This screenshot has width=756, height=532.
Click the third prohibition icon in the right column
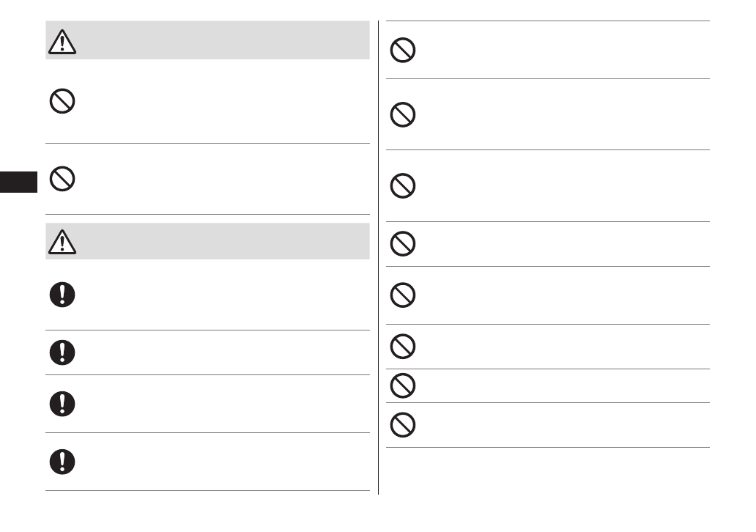[403, 186]
